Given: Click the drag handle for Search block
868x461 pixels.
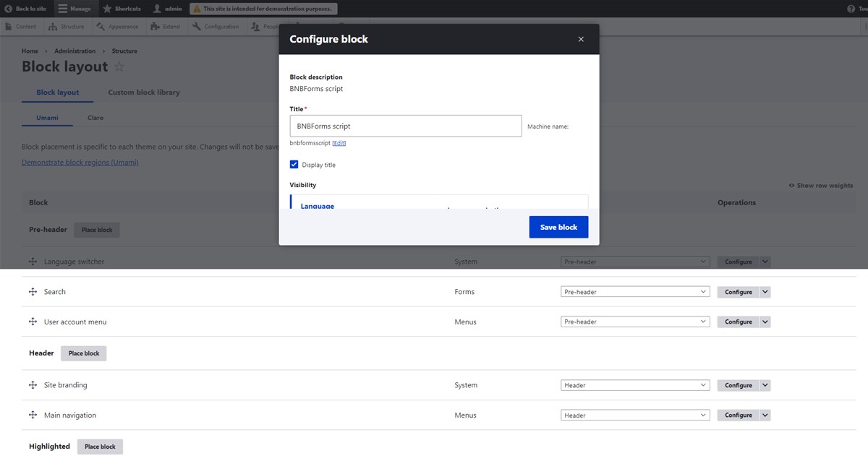Looking at the screenshot, I should point(33,292).
